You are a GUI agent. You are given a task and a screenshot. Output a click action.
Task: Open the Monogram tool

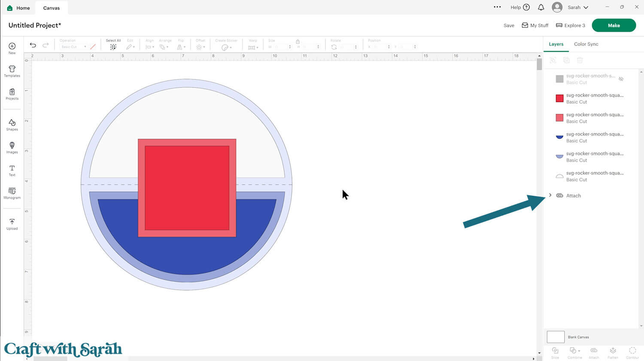point(12,193)
